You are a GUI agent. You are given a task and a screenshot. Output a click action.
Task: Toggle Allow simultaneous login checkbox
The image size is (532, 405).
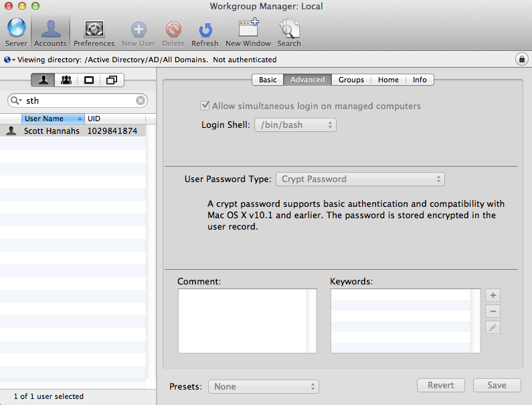(205, 106)
